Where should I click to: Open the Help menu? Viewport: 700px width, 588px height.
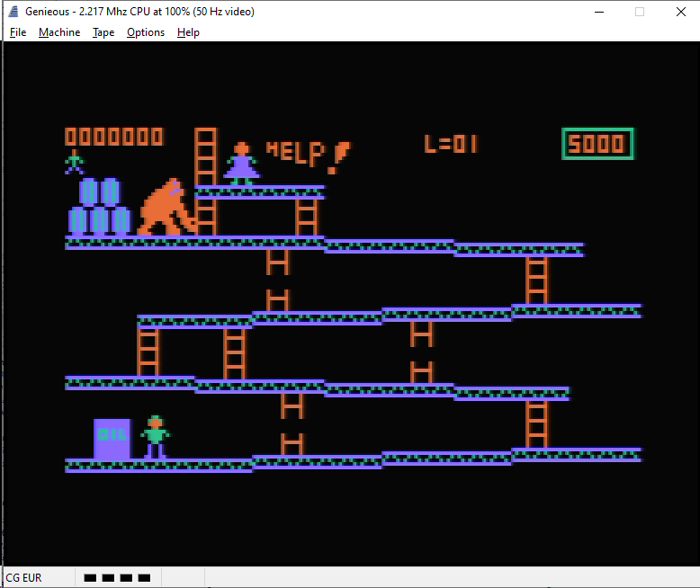(x=188, y=32)
